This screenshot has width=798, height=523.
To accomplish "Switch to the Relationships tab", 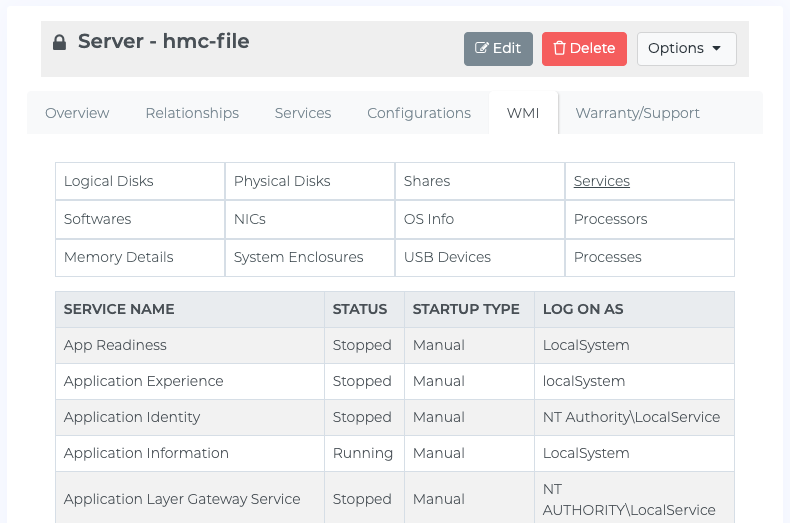I will [x=192, y=113].
